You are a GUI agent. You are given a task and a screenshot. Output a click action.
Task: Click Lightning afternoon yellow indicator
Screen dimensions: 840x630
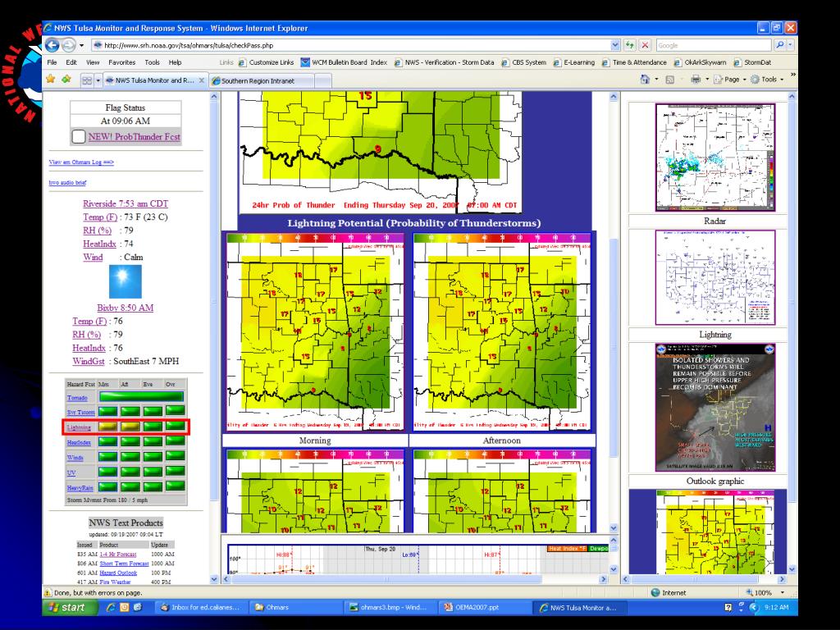click(x=130, y=427)
